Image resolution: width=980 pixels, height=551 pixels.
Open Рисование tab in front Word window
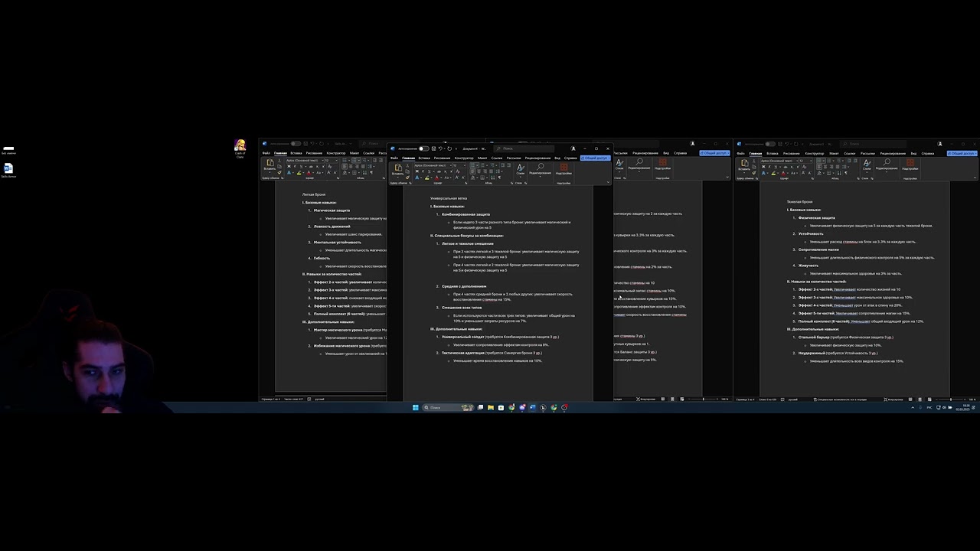(x=442, y=158)
